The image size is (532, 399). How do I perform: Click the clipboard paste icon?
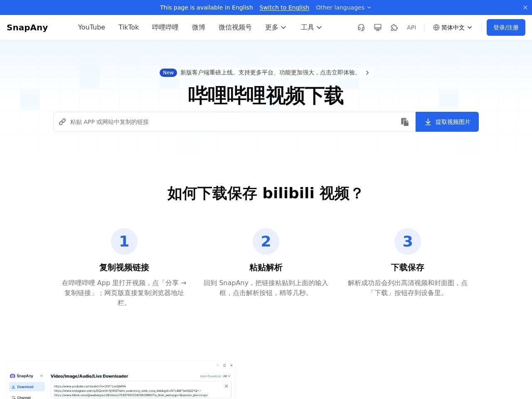pos(405,122)
